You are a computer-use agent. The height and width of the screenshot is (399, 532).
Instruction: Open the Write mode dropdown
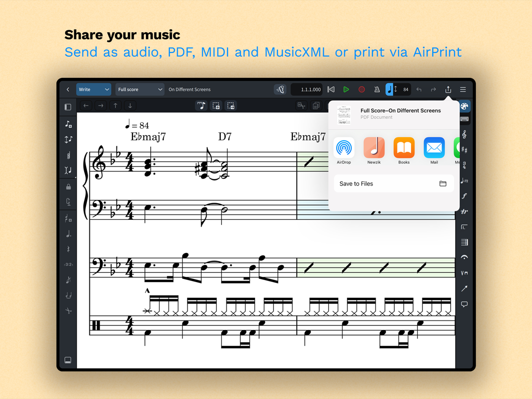point(94,89)
